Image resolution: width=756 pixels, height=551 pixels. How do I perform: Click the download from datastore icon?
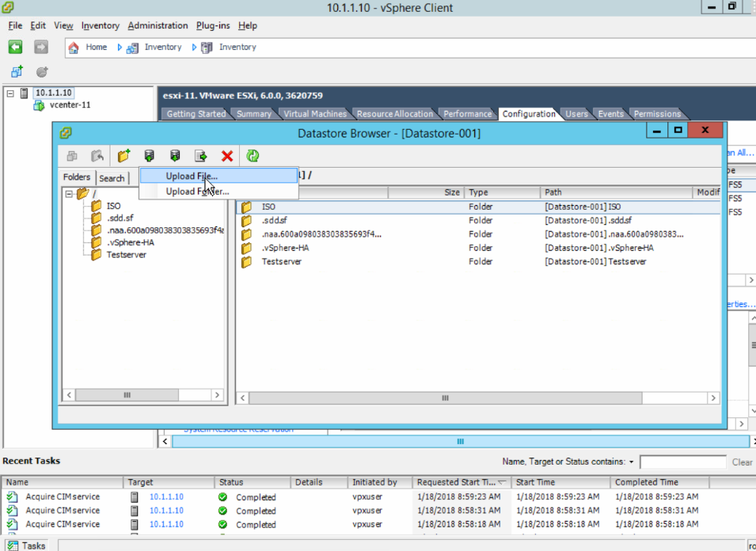pos(175,156)
